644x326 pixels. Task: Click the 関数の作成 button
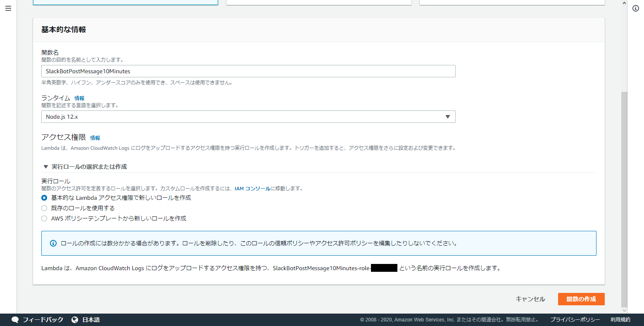click(x=581, y=299)
